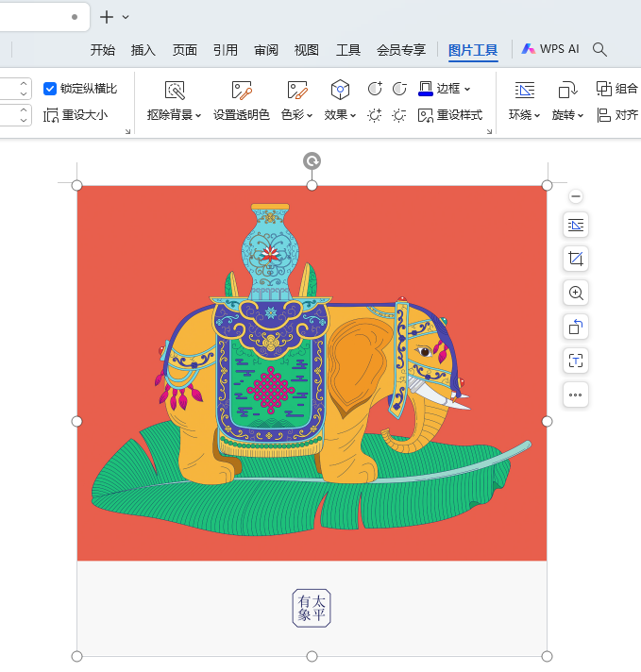Open the 会员专享 tab
The width and height of the screenshot is (641, 672).
coord(401,50)
